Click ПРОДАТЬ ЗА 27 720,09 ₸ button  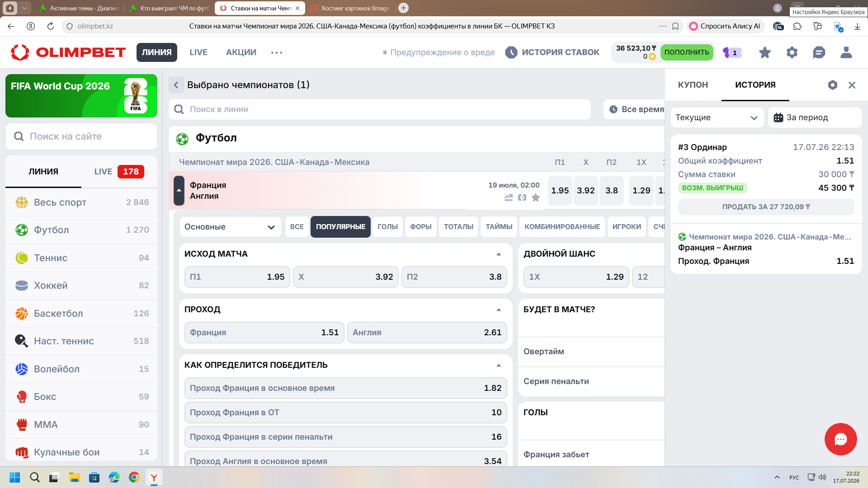pos(766,207)
